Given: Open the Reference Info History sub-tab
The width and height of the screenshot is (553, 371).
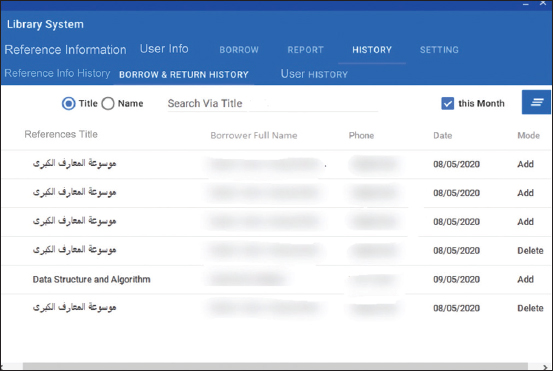Looking at the screenshot, I should click(x=57, y=73).
